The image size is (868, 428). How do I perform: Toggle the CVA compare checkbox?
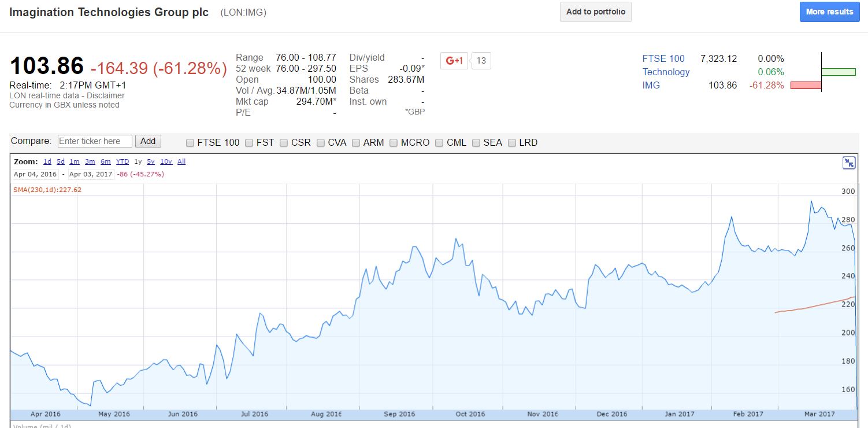coord(320,143)
